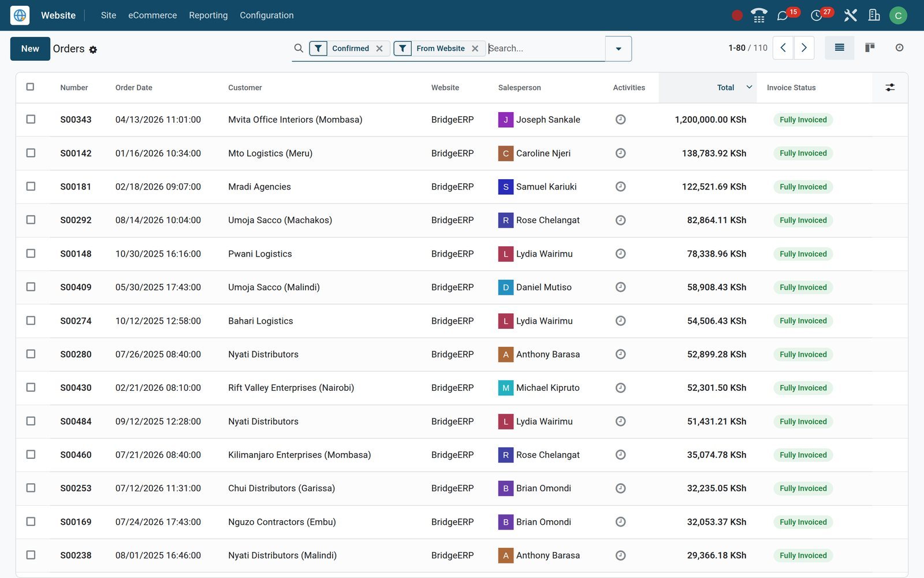
Task: Open the 1-80 pager range text
Action: [x=737, y=48]
